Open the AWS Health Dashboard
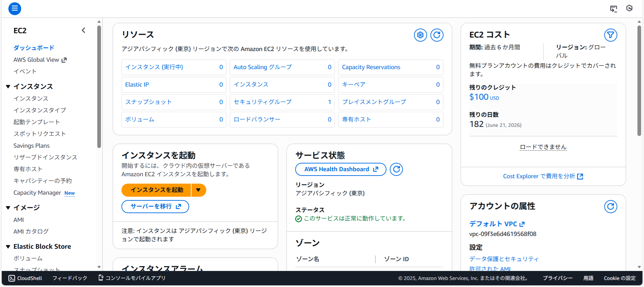This screenshot has width=644, height=287. [340, 169]
